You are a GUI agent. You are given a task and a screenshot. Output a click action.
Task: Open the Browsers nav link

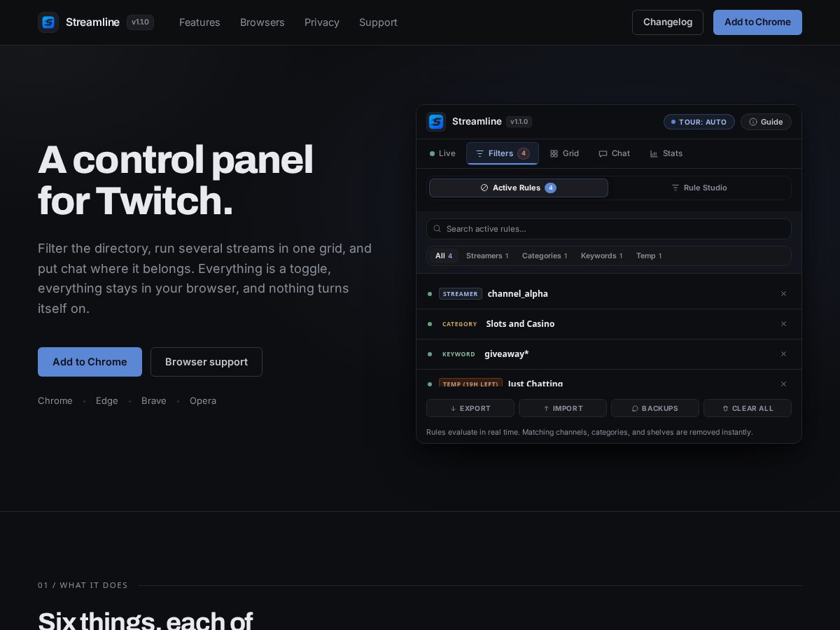tap(262, 22)
